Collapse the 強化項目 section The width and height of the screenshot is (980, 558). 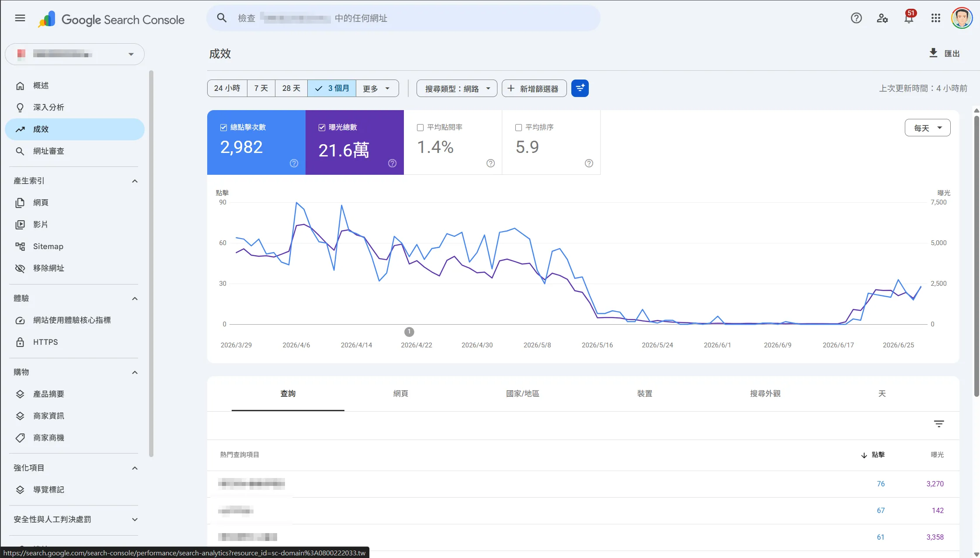[x=135, y=468]
